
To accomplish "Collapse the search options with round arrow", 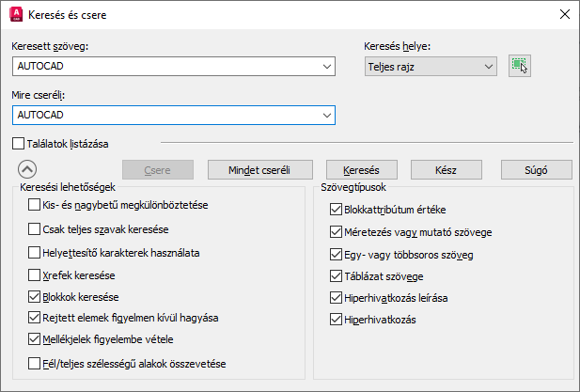I will pyautogui.click(x=27, y=170).
